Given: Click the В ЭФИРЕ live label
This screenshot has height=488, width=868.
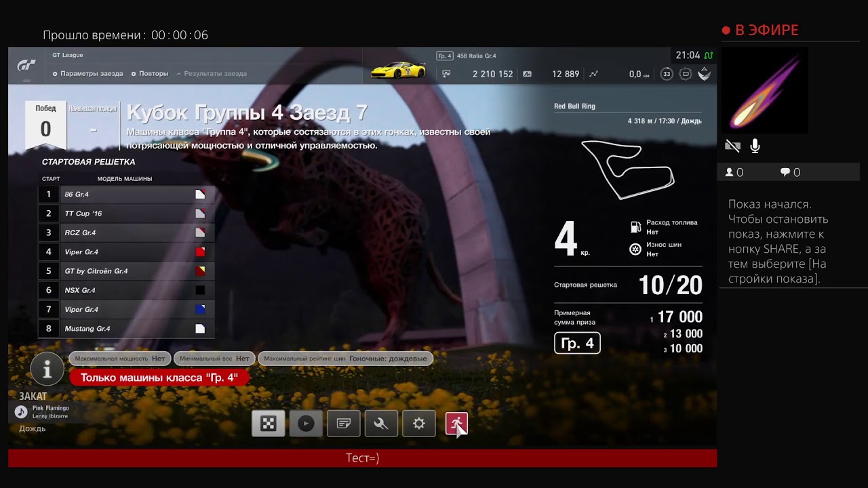Looking at the screenshot, I should [767, 30].
